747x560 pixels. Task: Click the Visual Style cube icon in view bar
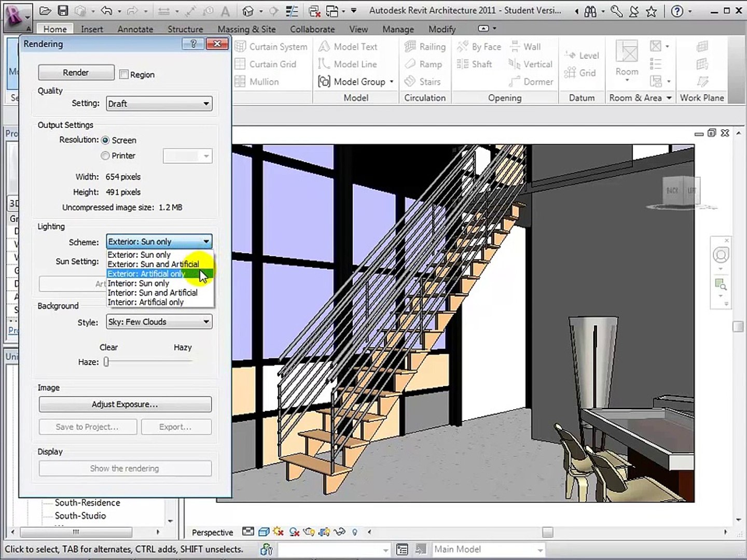tap(264, 532)
